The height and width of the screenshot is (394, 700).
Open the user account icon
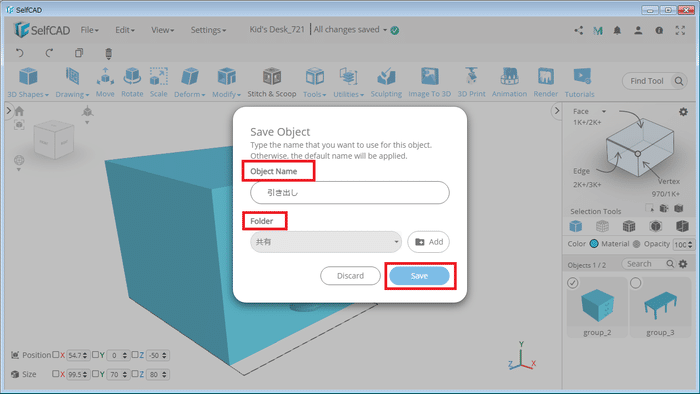click(638, 30)
